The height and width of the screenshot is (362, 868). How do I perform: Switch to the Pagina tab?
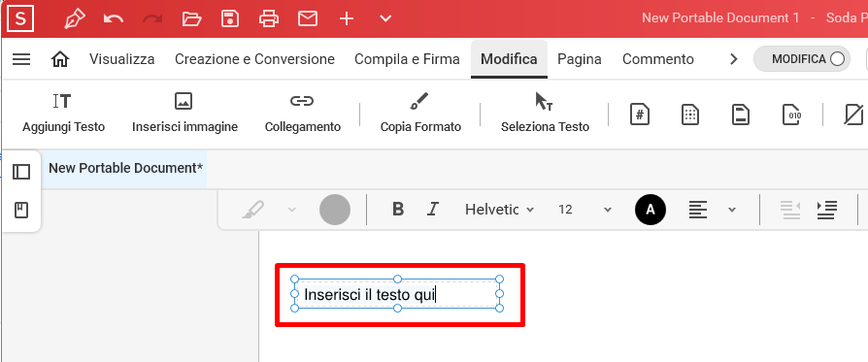point(579,58)
